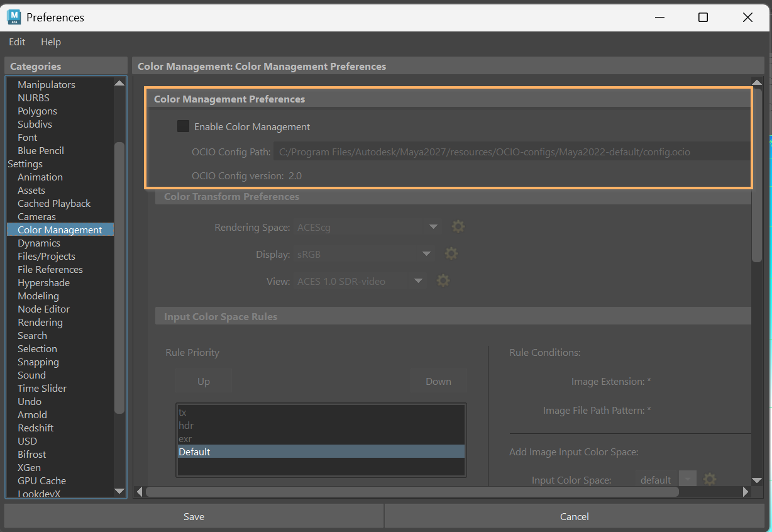
Task: Select Dynamics category
Action: pyautogui.click(x=39, y=243)
